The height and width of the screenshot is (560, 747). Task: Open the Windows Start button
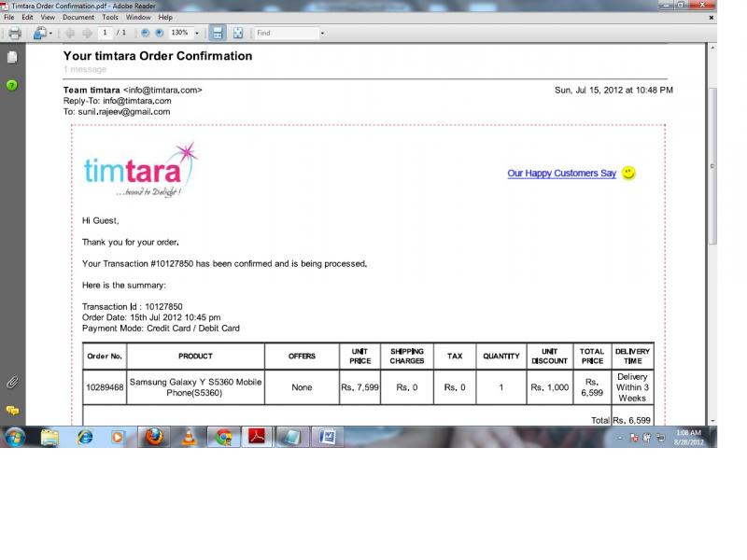pyautogui.click(x=15, y=437)
